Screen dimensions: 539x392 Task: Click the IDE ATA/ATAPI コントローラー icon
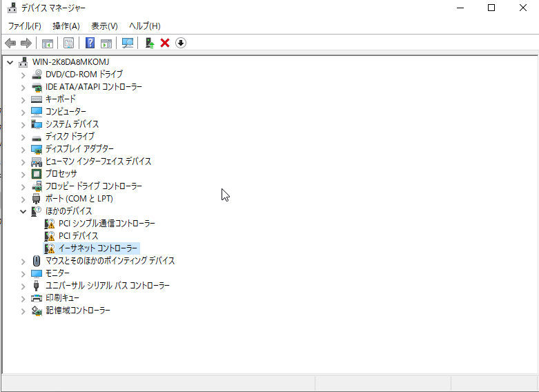pyautogui.click(x=37, y=87)
